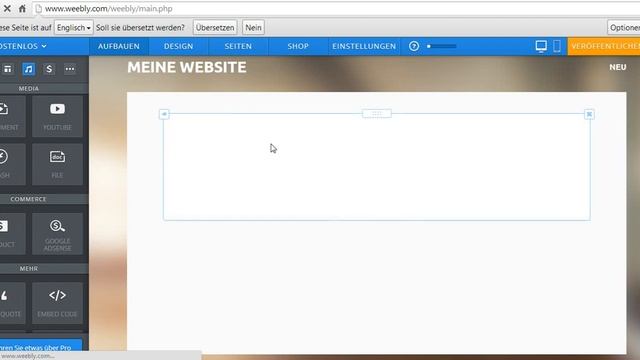Open the more elements ellipsis category

(70, 69)
